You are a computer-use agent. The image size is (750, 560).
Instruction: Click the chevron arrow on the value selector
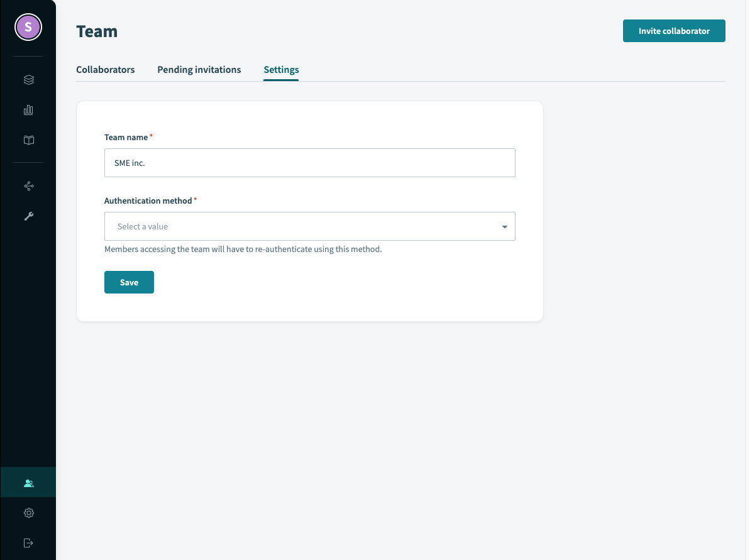coord(504,226)
